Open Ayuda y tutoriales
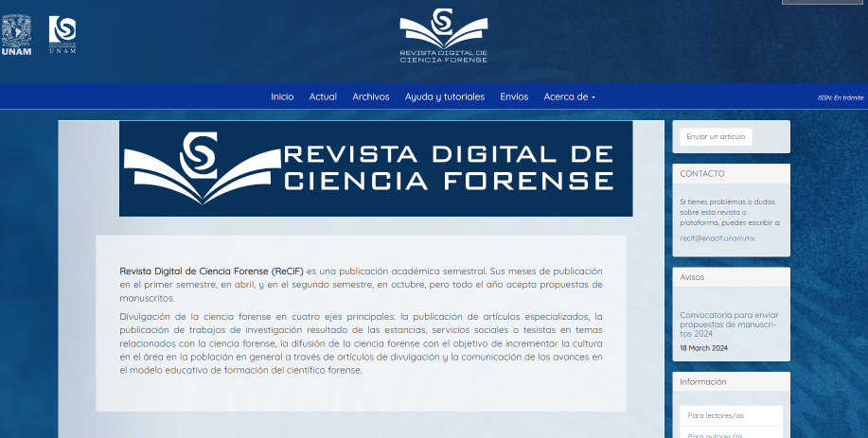The width and height of the screenshot is (868, 438). [x=445, y=96]
